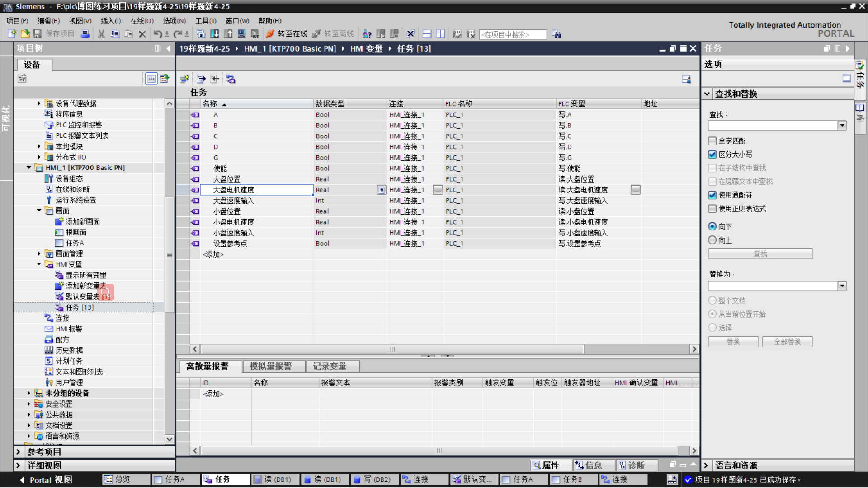Click the Print icon in the toolbar
This screenshot has width=868, height=488.
click(x=85, y=34)
